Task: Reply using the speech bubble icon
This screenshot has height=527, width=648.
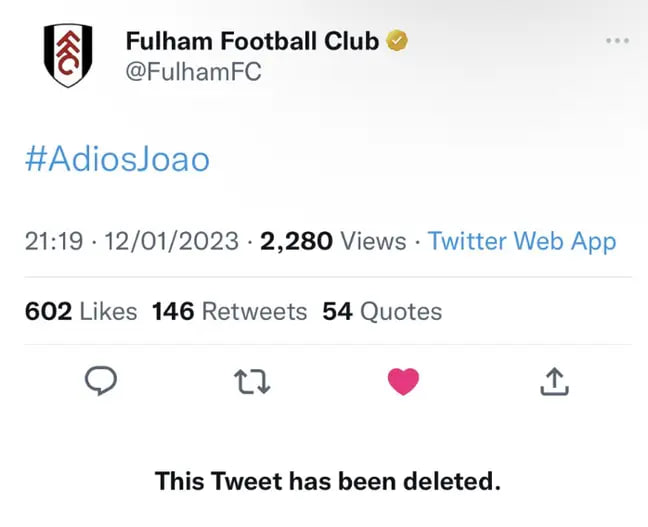Action: click(x=103, y=380)
